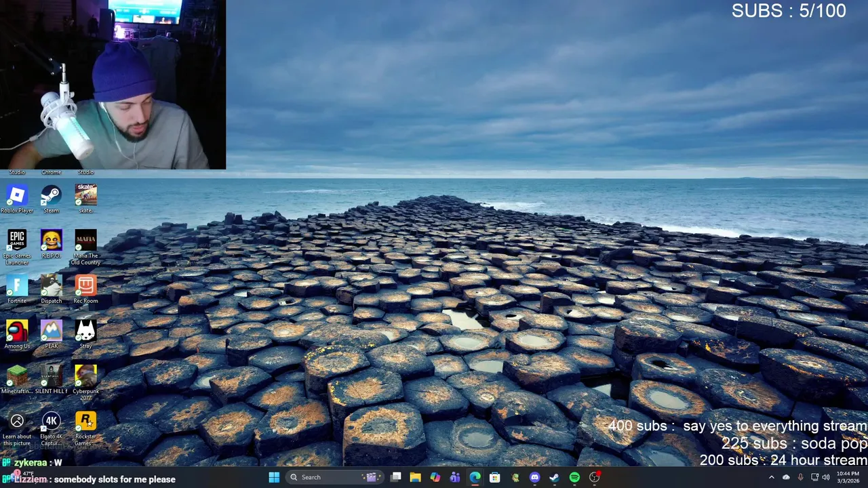This screenshot has height=488, width=868.
Task: Launch the PEAK game icon
Action: [52, 335]
